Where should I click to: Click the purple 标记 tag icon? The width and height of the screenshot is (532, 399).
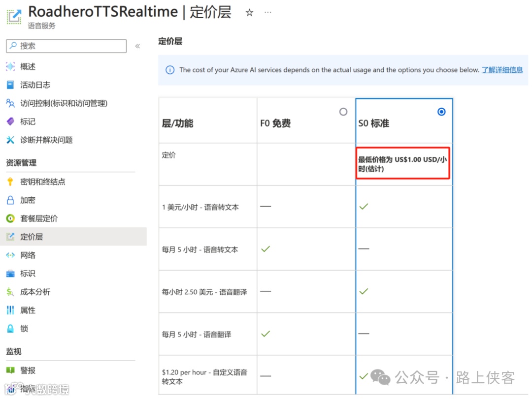pos(10,122)
